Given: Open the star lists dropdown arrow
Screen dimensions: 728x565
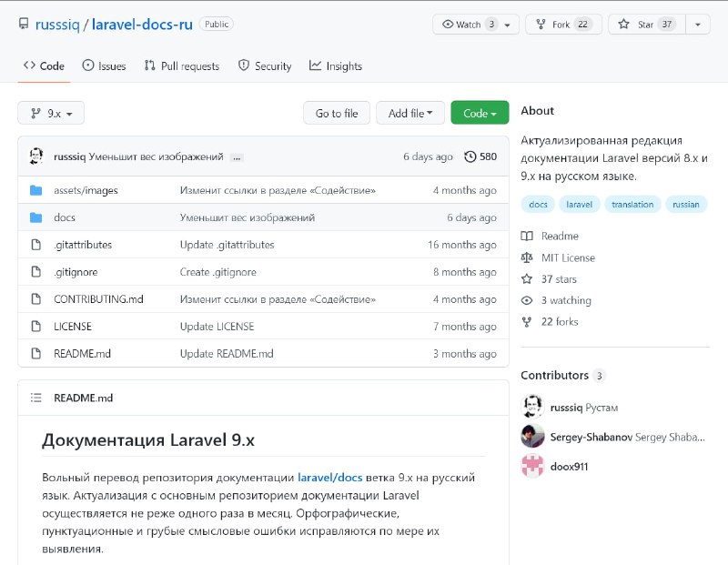Looking at the screenshot, I should 698,25.
